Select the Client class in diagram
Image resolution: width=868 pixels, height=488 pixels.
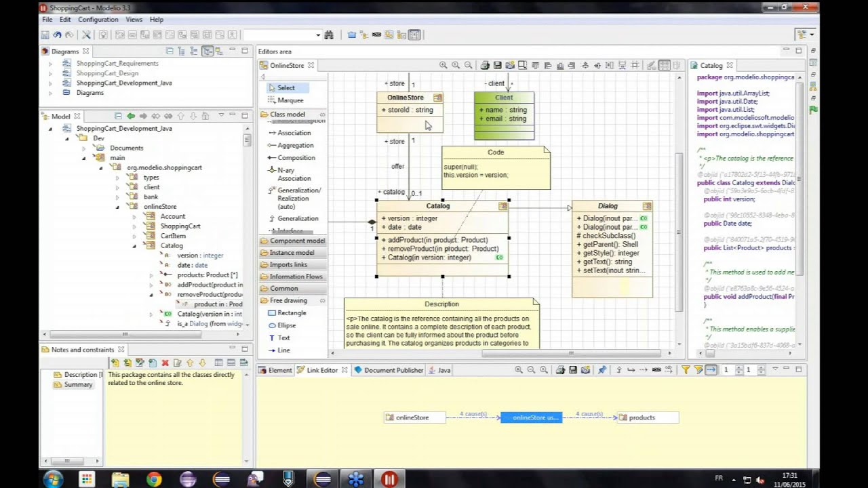pos(504,116)
